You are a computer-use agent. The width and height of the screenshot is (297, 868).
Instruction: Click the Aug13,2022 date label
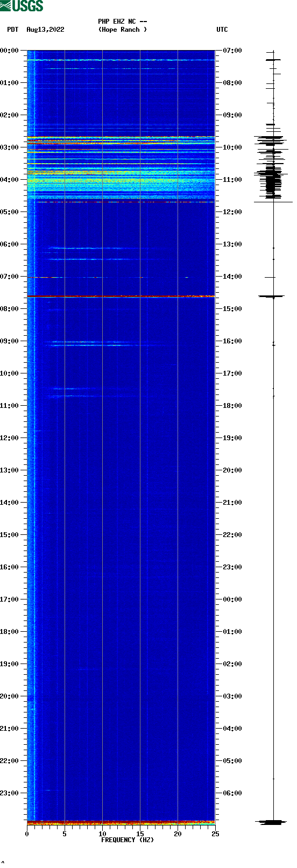click(x=45, y=30)
